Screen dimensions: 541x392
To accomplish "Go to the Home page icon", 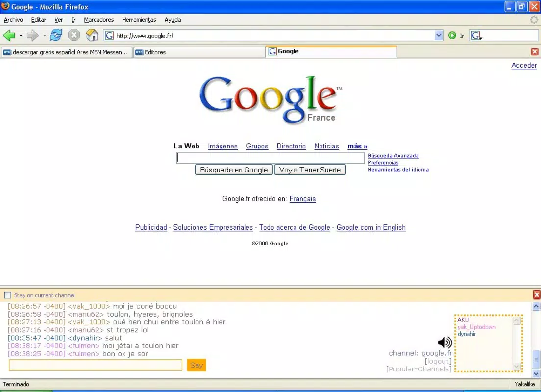I will (92, 35).
